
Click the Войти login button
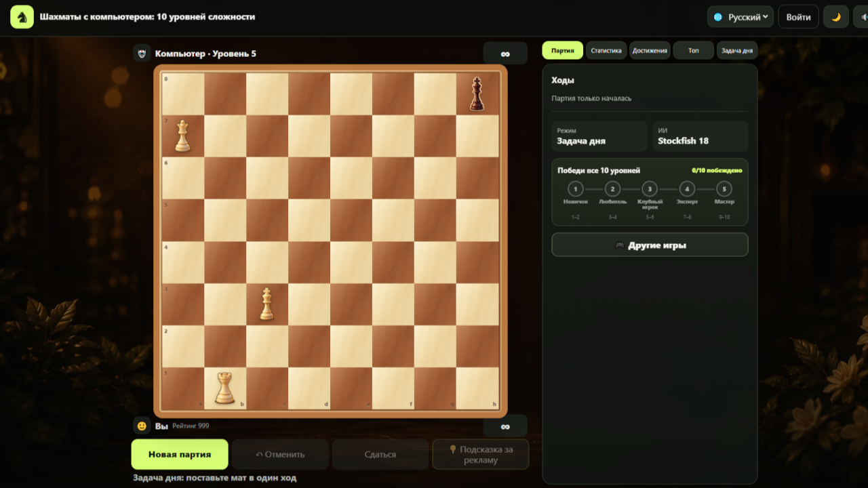(798, 17)
